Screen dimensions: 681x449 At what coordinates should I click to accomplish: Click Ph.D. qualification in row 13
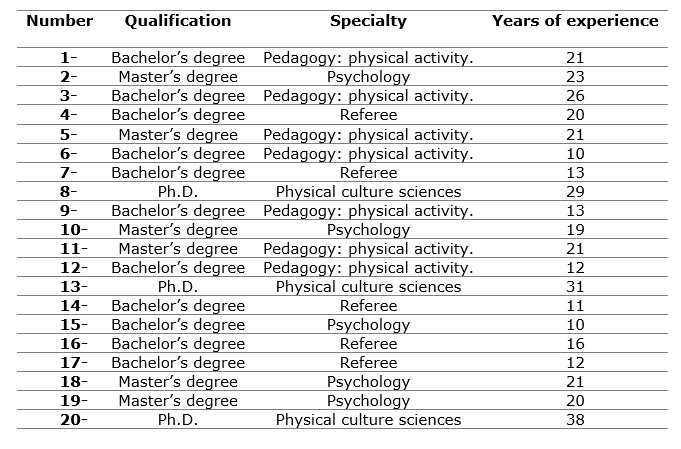[x=178, y=287]
